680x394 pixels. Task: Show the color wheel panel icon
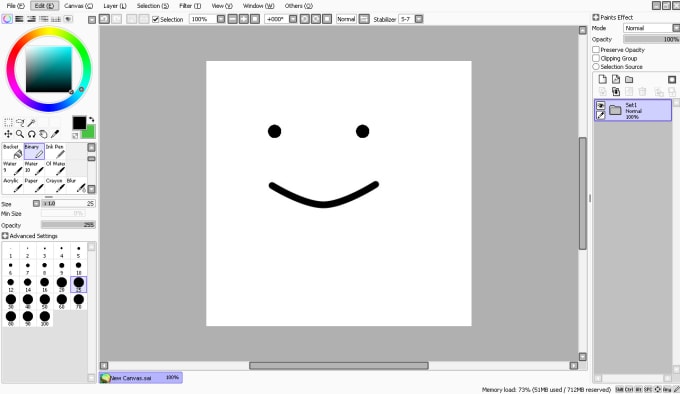tap(7, 19)
